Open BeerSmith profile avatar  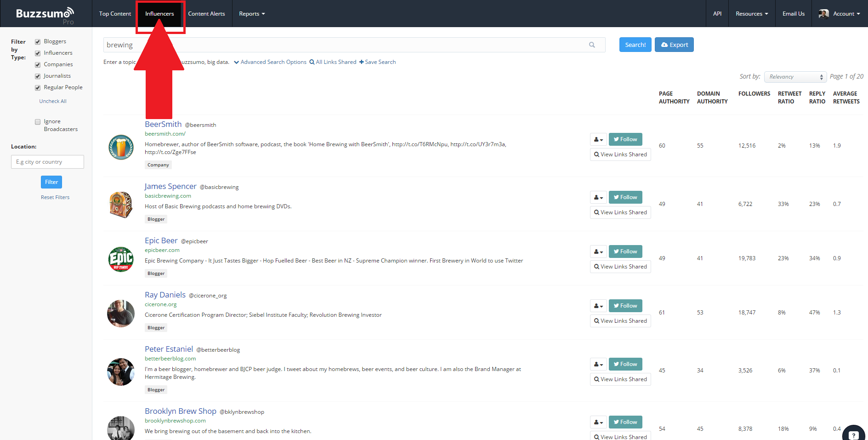click(121, 147)
